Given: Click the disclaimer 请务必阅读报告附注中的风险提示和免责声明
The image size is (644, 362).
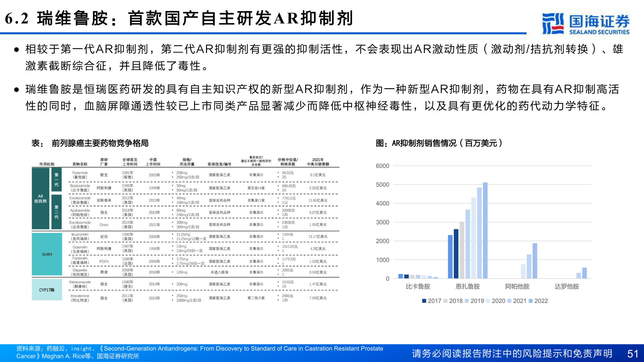Looking at the screenshot, I should 512,354.
